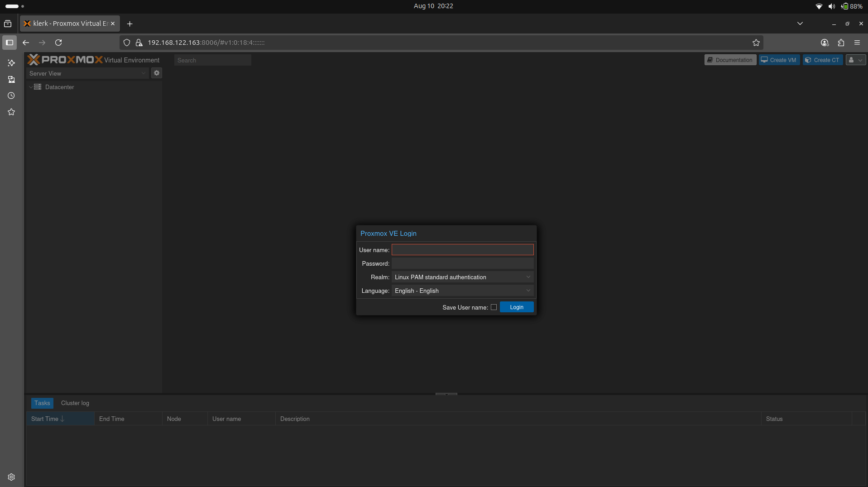Viewport: 868px width, 487px height.
Task: Open the AI chatbot sidebar icon
Action: pos(11,63)
